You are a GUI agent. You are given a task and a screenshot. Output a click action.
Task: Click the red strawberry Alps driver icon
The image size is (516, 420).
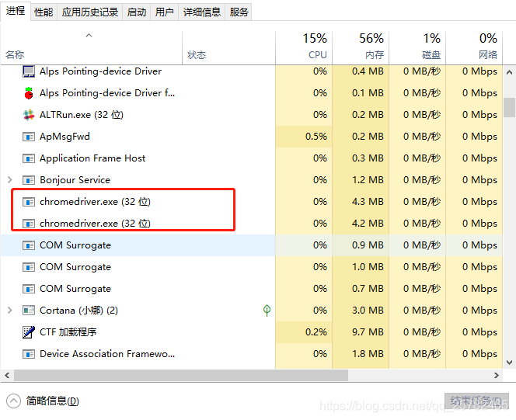tap(29, 93)
